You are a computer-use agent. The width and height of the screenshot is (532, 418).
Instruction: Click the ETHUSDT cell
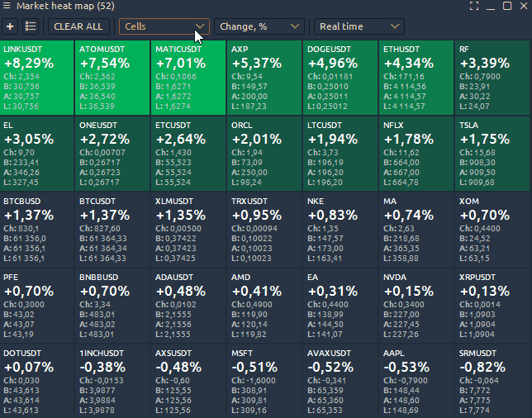coord(416,77)
